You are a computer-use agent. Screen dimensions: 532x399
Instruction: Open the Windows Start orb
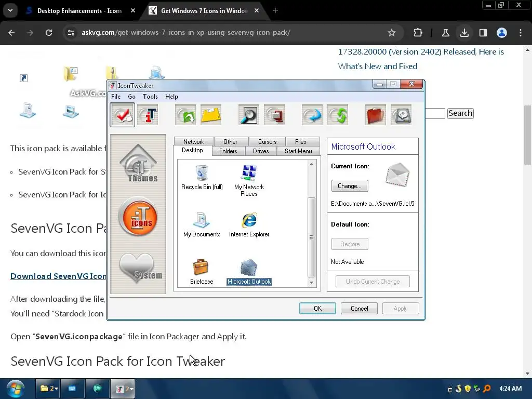pyautogui.click(x=15, y=389)
